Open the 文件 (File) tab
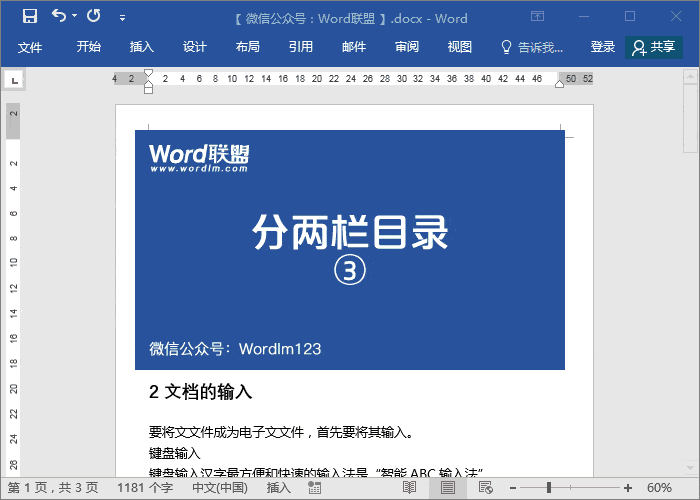 (30, 47)
